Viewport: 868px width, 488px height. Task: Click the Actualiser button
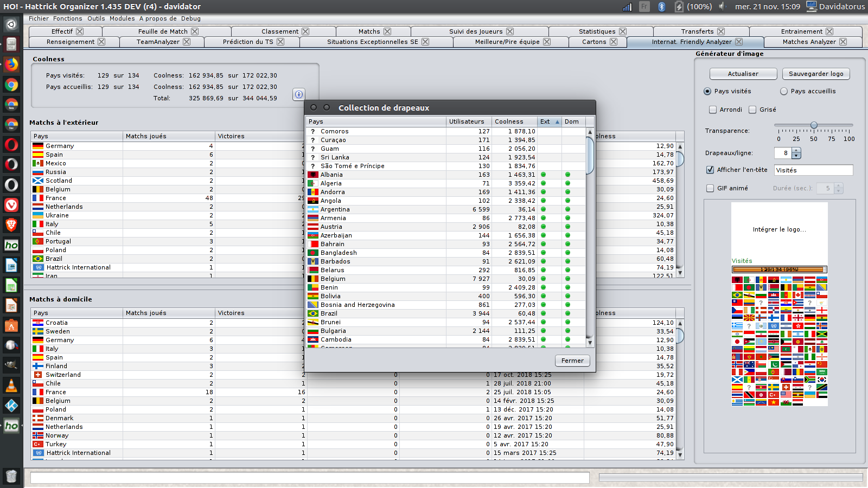tap(743, 73)
